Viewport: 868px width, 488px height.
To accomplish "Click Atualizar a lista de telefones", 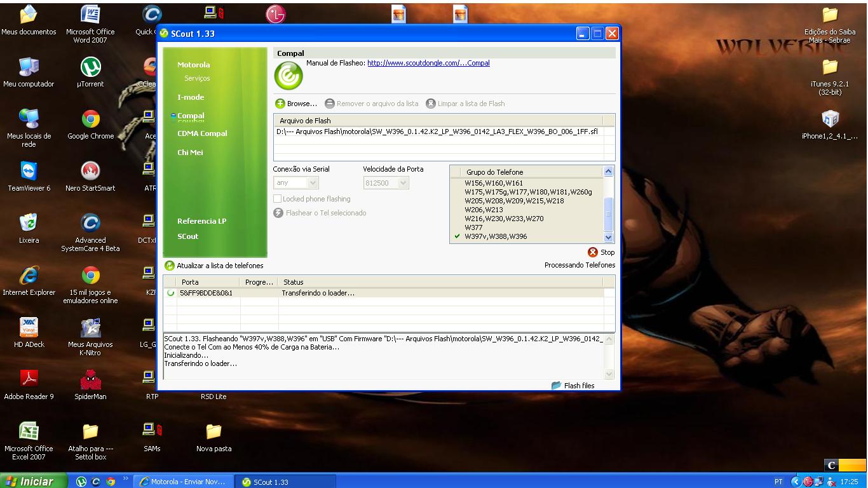I will pyautogui.click(x=214, y=266).
